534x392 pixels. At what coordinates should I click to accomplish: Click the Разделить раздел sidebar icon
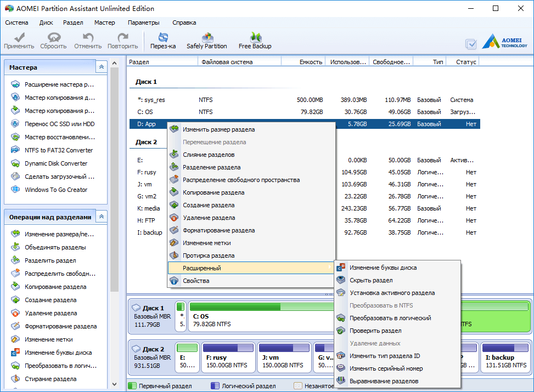[15, 260]
